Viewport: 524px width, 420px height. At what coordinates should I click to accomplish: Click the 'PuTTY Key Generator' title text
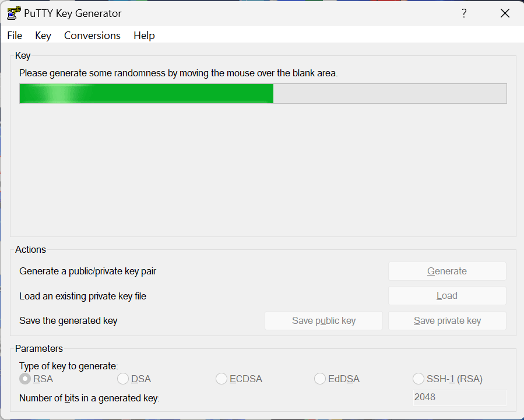pyautogui.click(x=72, y=13)
